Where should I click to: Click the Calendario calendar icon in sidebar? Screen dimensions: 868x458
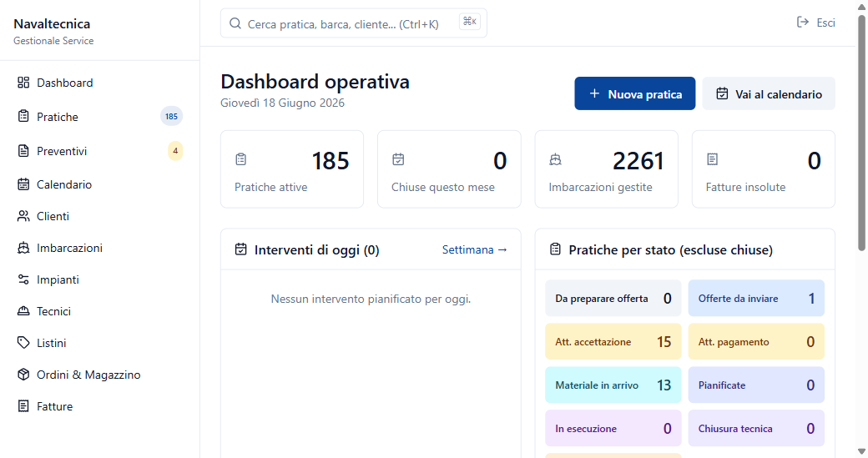(23, 184)
